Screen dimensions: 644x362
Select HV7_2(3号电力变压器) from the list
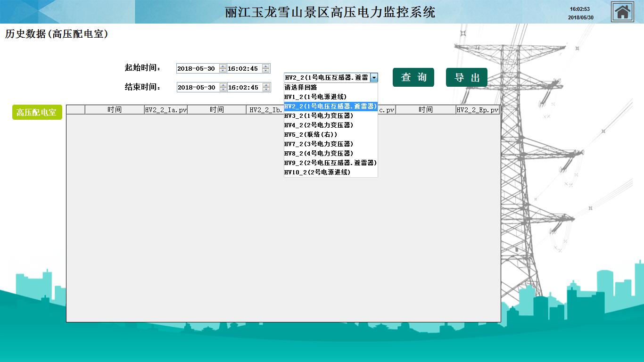pyautogui.click(x=318, y=144)
